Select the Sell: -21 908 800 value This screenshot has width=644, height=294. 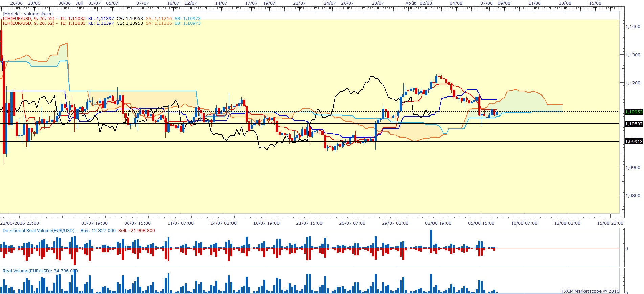(x=137, y=231)
